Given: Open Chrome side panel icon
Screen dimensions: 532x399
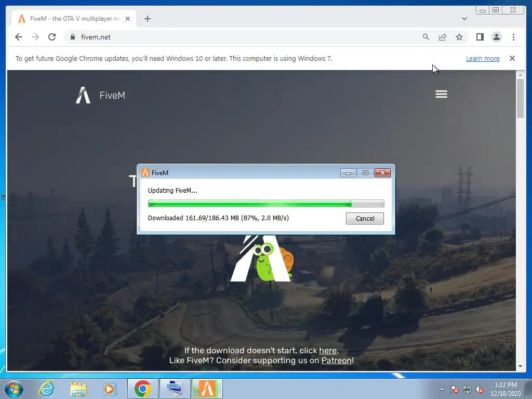Looking at the screenshot, I should (480, 37).
